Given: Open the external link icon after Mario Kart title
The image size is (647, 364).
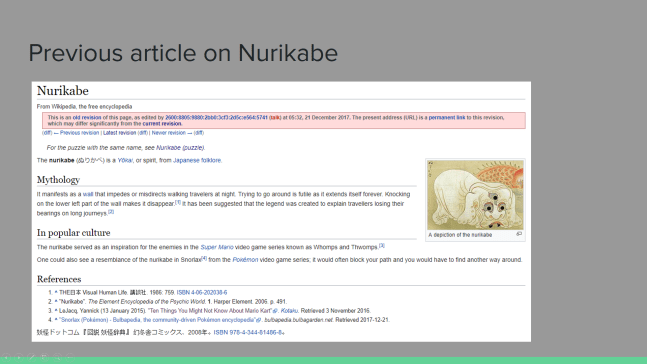Looking at the screenshot, I should click(x=275, y=311).
